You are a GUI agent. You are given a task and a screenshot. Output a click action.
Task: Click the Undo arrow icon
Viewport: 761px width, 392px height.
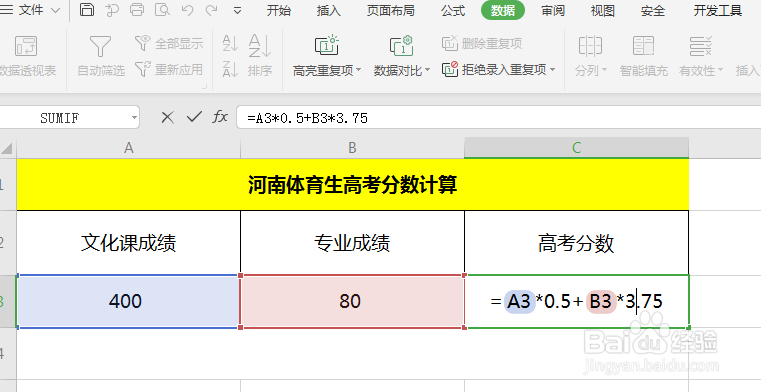[x=187, y=10]
